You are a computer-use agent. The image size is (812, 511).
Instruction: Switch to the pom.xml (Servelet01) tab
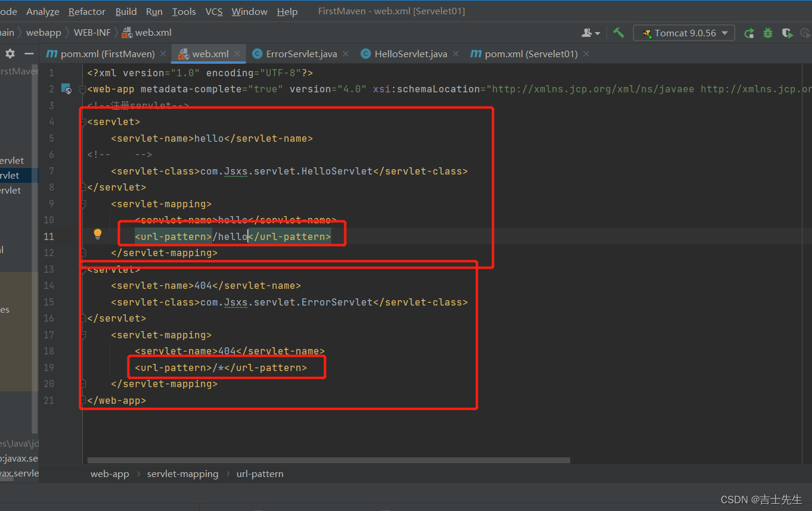click(x=531, y=54)
